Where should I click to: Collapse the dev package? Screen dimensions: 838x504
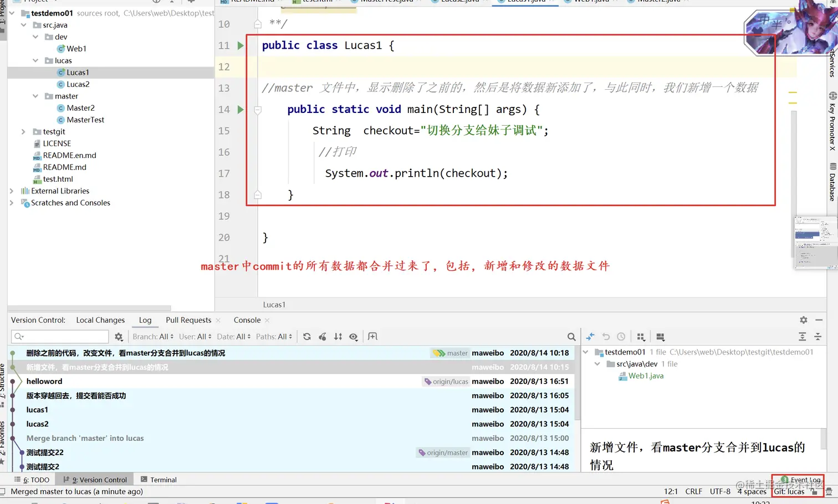[35, 37]
